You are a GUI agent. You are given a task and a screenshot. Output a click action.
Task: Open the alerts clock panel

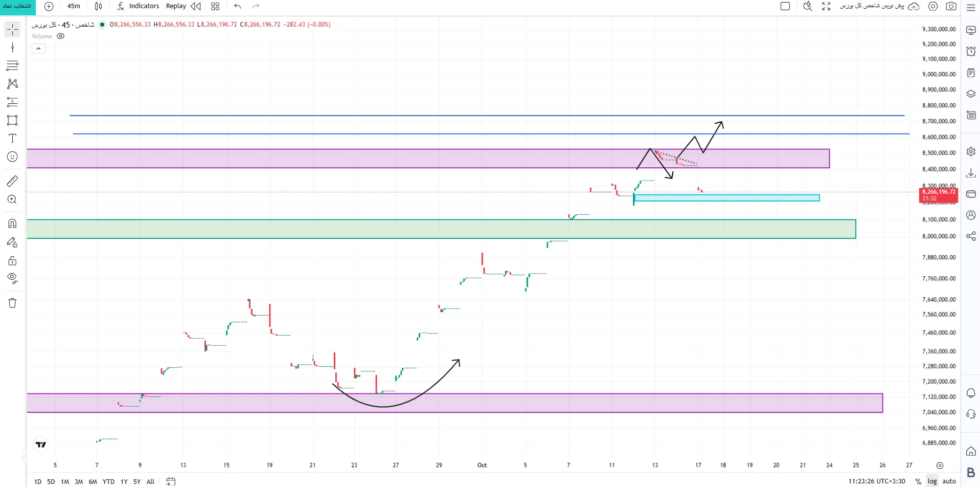(x=971, y=51)
